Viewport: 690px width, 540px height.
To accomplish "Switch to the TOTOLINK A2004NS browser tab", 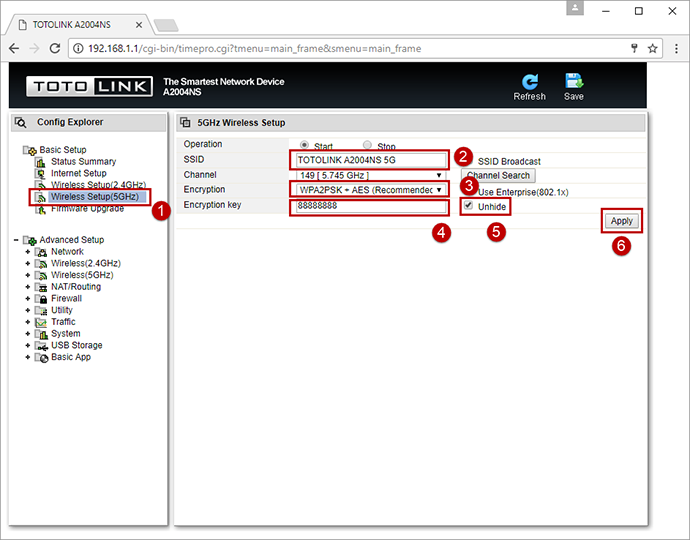I will [79, 25].
